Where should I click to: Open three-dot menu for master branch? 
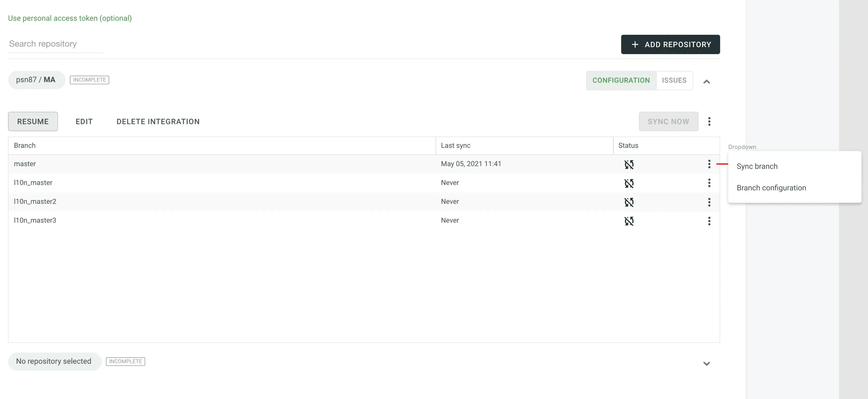(x=709, y=164)
